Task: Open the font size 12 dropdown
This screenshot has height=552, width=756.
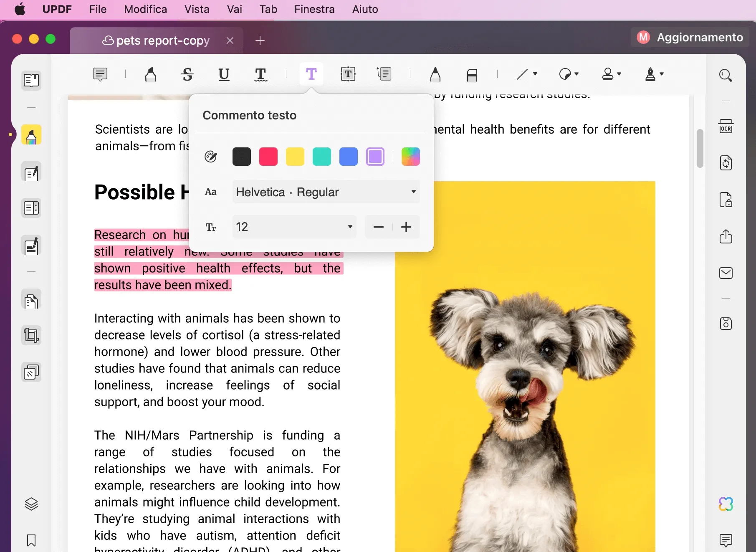Action: tap(294, 227)
